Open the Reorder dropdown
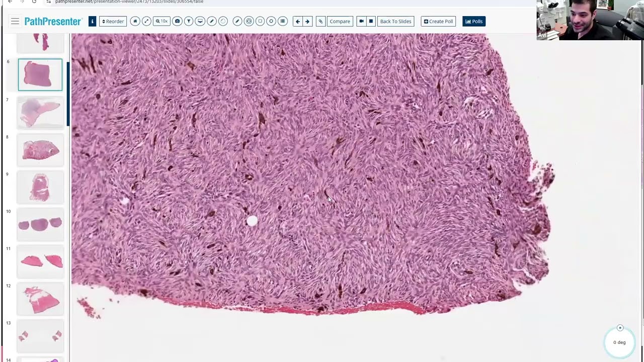This screenshot has width=644, height=362. (x=113, y=21)
